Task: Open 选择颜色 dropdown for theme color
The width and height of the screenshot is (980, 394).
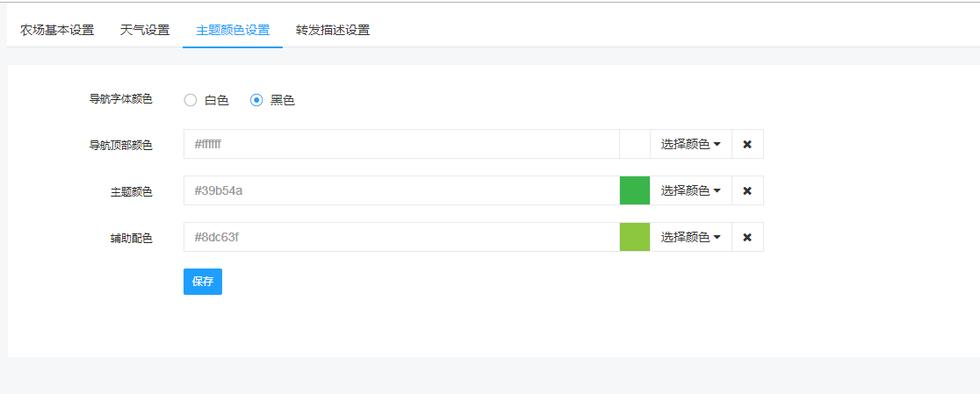Action: point(690,190)
